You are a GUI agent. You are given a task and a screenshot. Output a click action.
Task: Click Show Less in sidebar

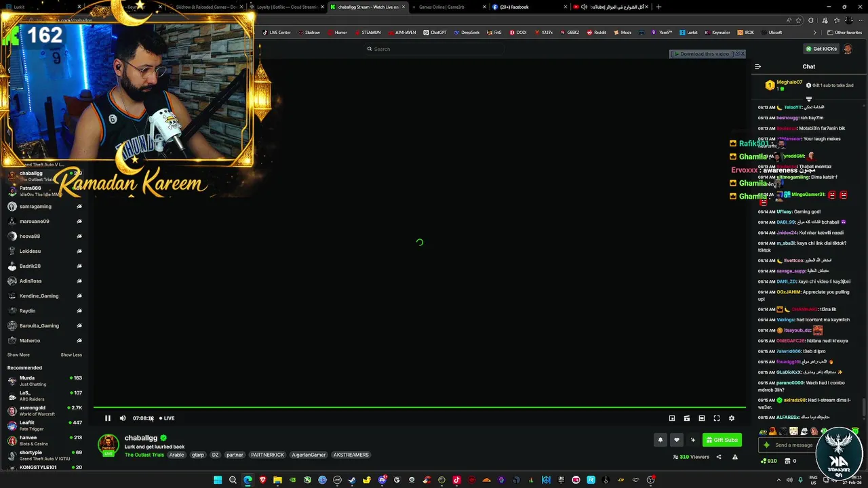pos(71,355)
